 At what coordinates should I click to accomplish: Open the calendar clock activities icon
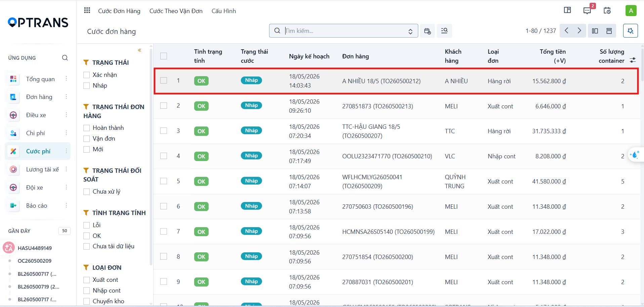pyautogui.click(x=607, y=10)
